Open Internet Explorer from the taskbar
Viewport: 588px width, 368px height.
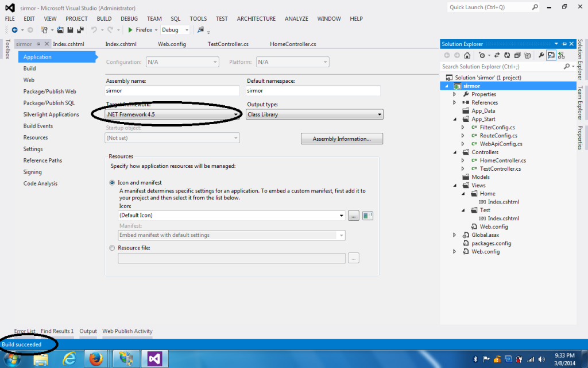(69, 359)
